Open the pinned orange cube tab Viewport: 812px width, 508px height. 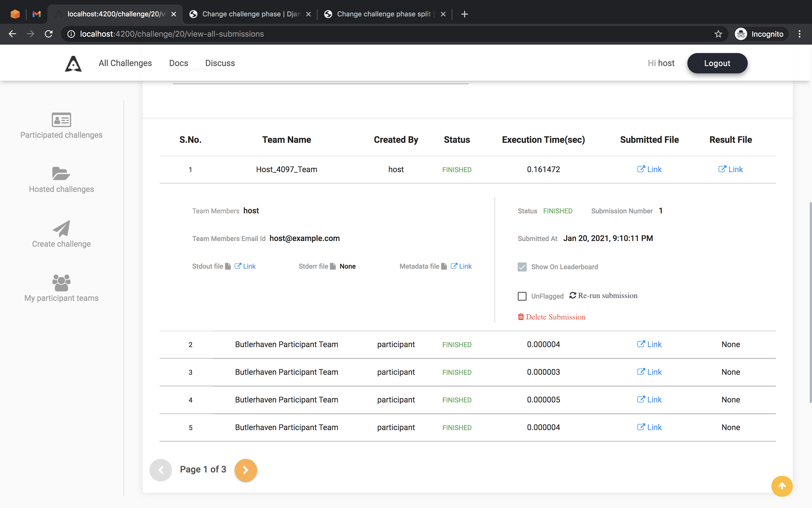point(15,14)
